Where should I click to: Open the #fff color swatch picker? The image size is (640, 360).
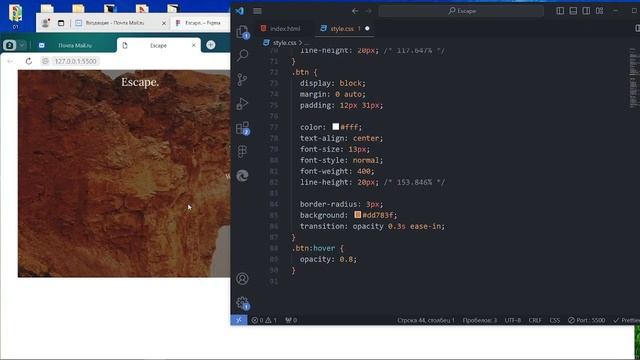[336, 127]
